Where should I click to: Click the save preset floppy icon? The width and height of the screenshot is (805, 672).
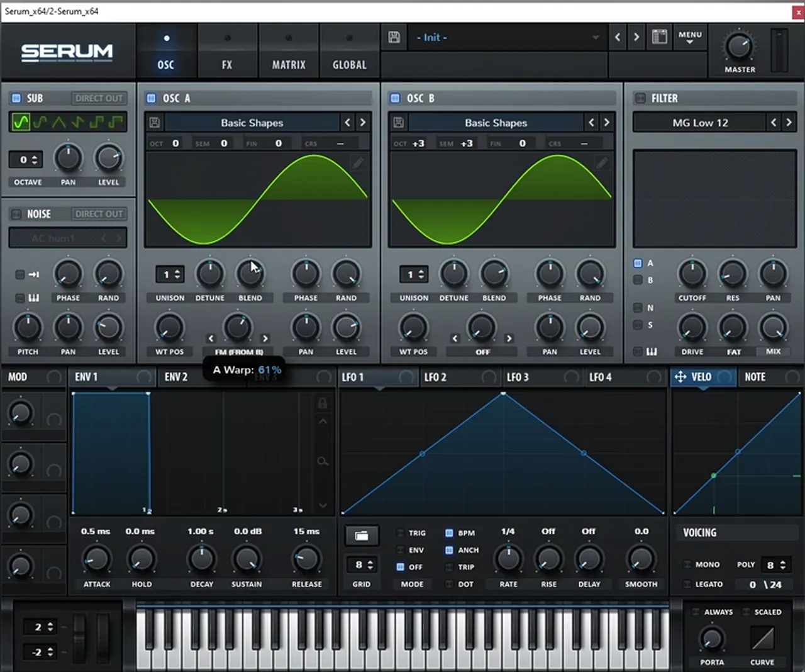(394, 37)
